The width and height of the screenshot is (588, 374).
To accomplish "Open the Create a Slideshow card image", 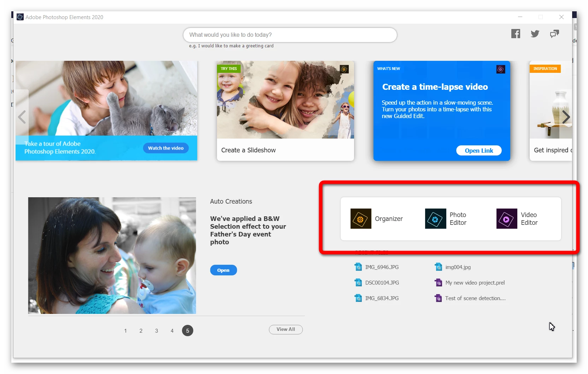I will click(285, 100).
